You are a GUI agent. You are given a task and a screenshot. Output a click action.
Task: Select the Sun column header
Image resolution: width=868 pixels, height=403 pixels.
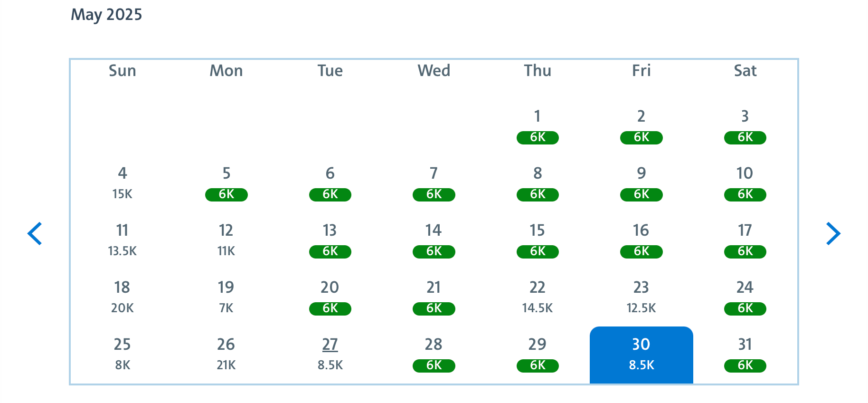coord(122,70)
